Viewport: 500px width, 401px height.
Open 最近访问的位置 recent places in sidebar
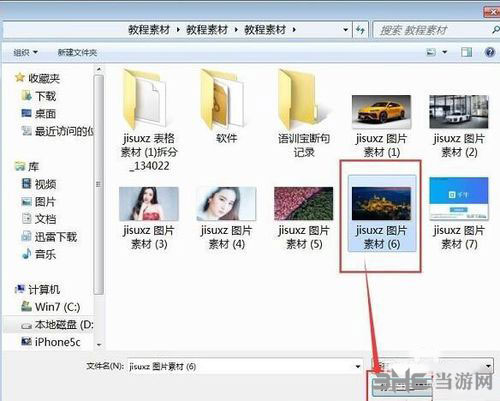pos(64,131)
